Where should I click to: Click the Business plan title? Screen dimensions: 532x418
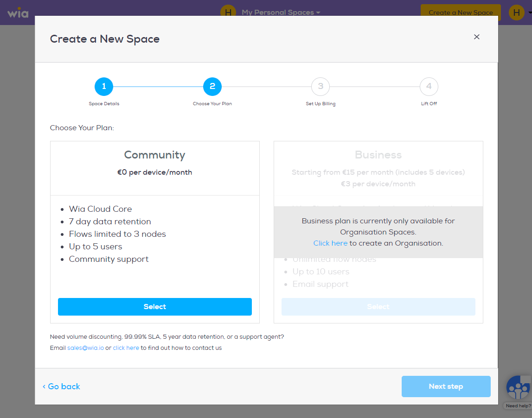pos(378,155)
